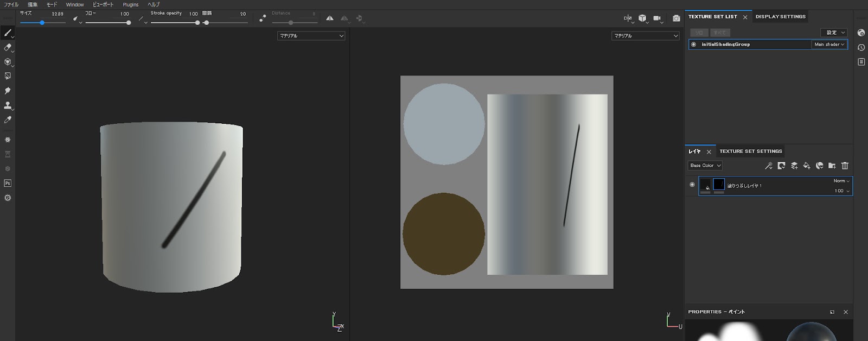Viewport: 868px width, 341px height.
Task: Click the ソロ button
Action: [x=699, y=33]
